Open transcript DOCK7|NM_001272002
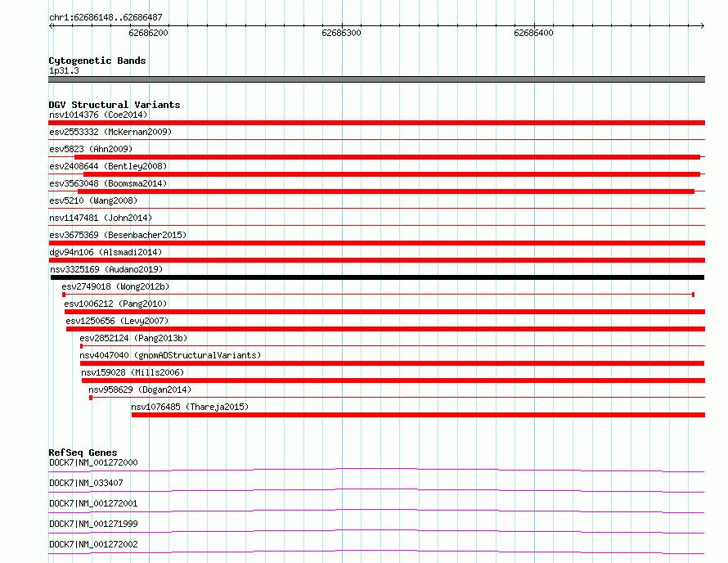 pyautogui.click(x=93, y=544)
